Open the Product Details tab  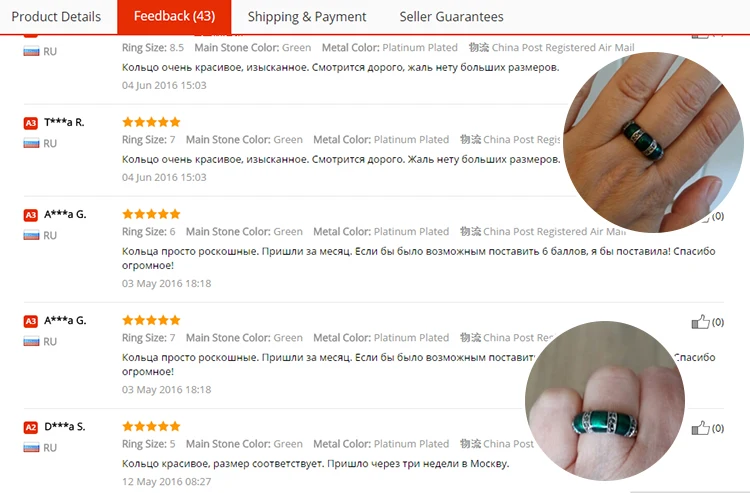[x=56, y=17]
